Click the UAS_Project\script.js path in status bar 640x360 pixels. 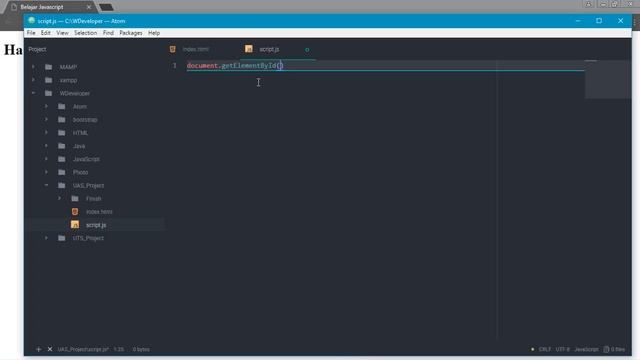83,349
